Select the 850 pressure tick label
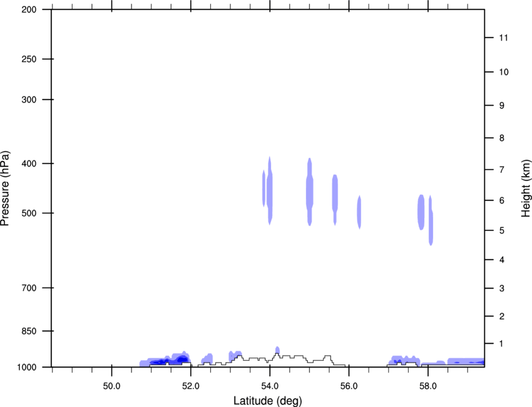 [29, 331]
